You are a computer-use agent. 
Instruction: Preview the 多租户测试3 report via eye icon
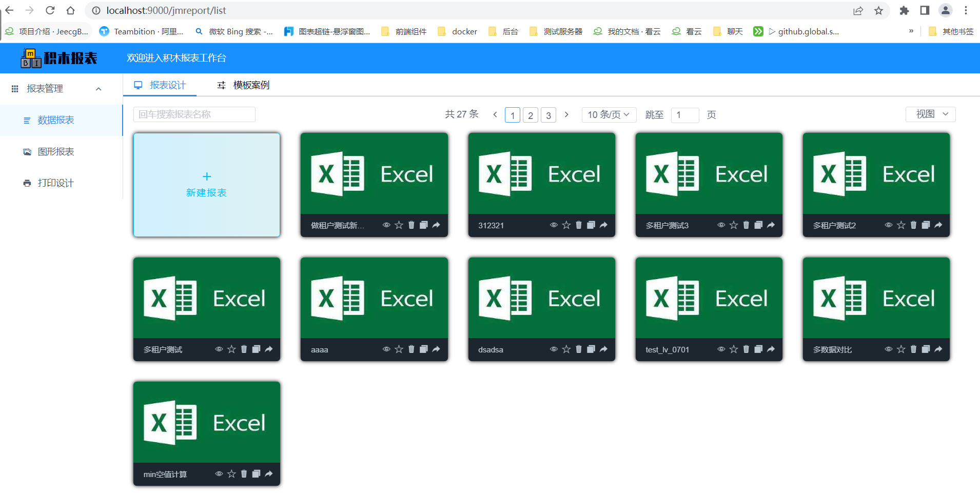(x=721, y=225)
